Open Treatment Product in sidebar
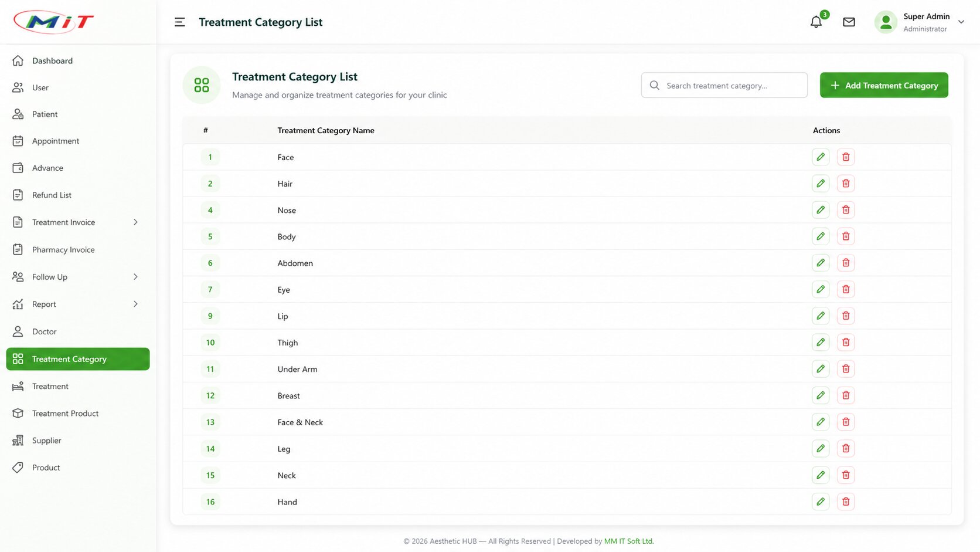980x552 pixels. click(x=78, y=414)
